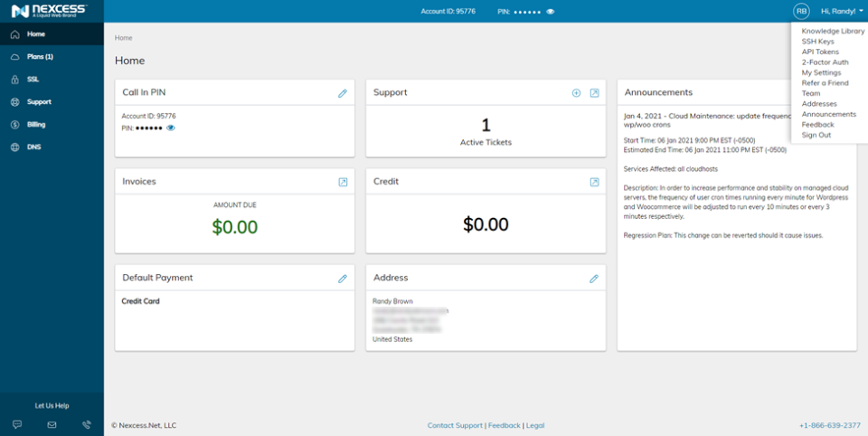Image resolution: width=868 pixels, height=436 pixels.
Task: Edit Default Payment using pencil icon
Action: 343,279
